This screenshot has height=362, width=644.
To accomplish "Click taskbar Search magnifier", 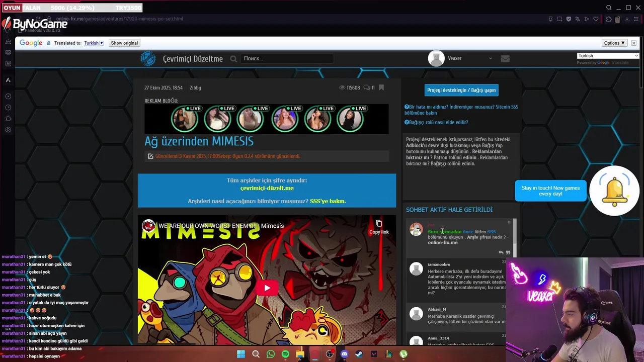I will (x=256, y=354).
